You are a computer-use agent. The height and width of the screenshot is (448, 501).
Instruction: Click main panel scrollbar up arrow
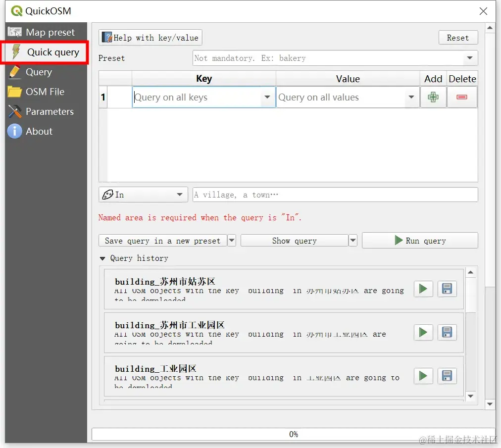tap(490, 28)
